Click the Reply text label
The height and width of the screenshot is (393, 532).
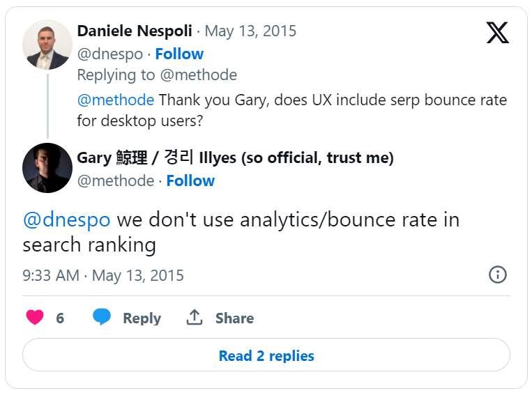point(142,318)
